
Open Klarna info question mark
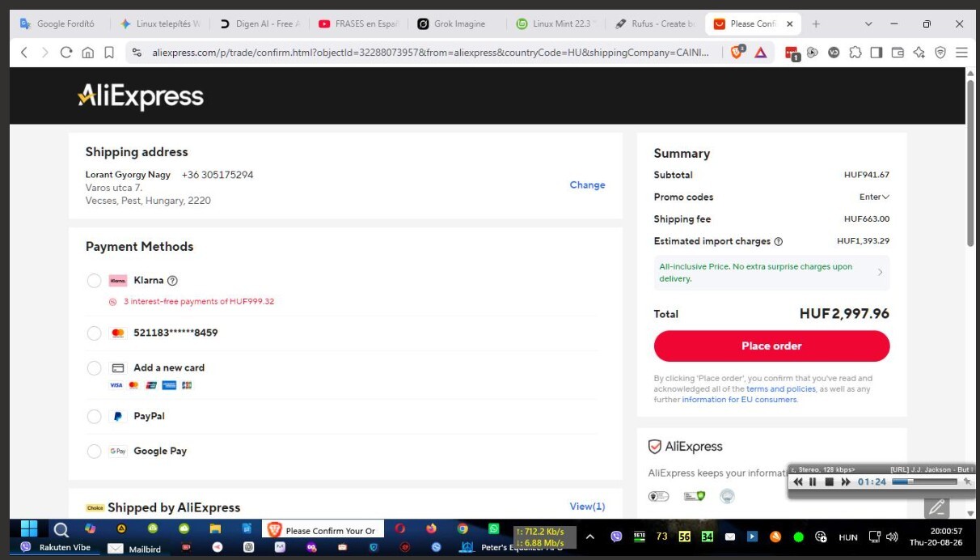coord(172,281)
